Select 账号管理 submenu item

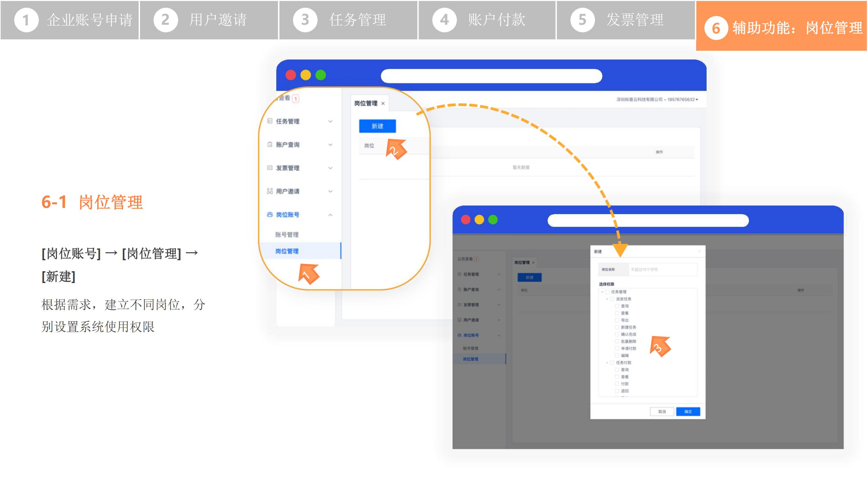[287, 234]
